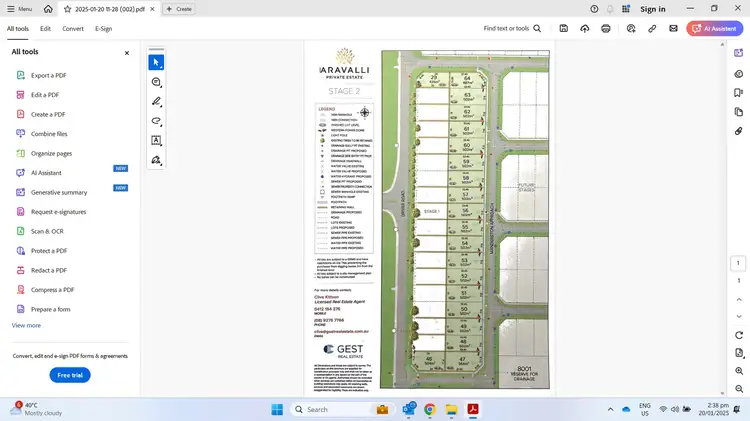750x421 pixels.
Task: Choose the Add comment tool
Action: point(156,82)
